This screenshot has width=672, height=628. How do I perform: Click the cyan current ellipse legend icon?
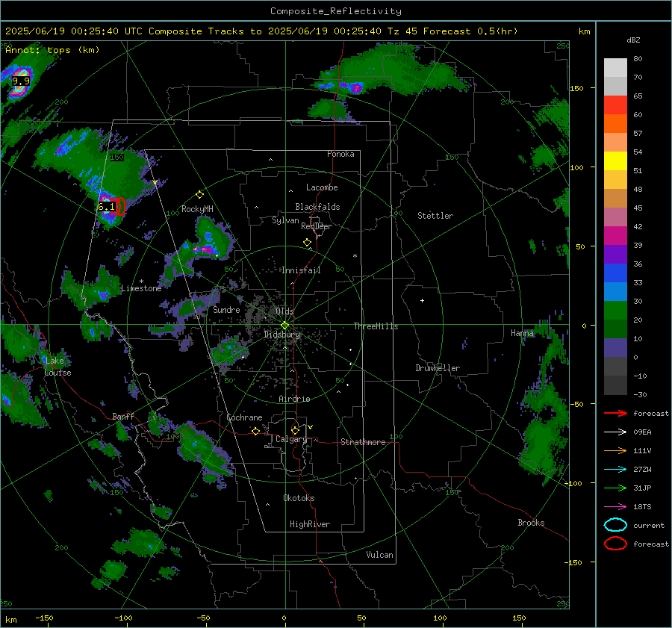615,525
